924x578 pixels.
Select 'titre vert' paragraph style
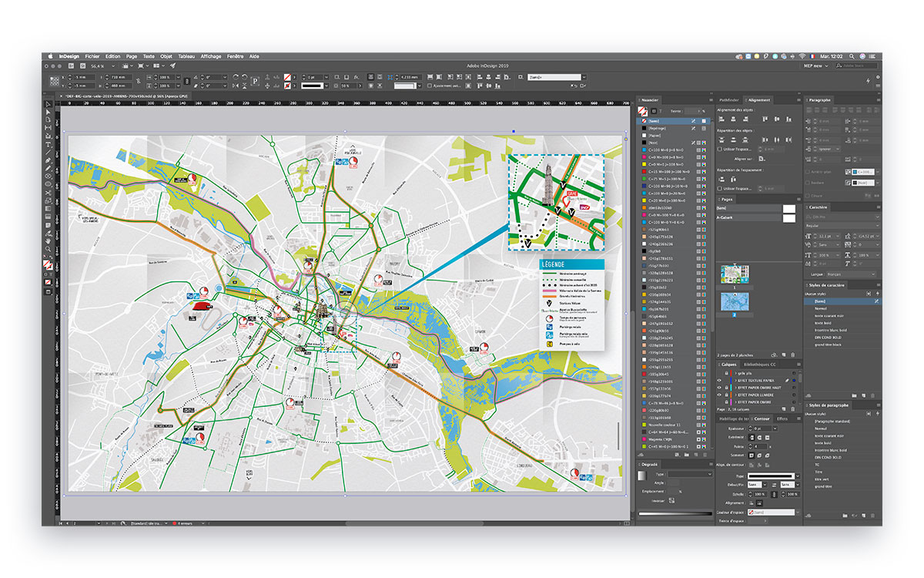point(822,479)
